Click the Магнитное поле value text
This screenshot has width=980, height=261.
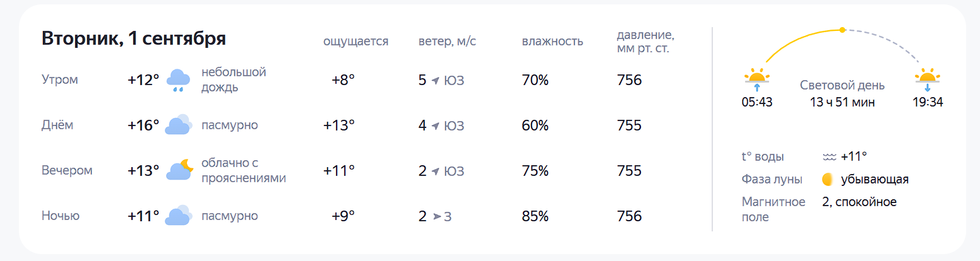(859, 202)
